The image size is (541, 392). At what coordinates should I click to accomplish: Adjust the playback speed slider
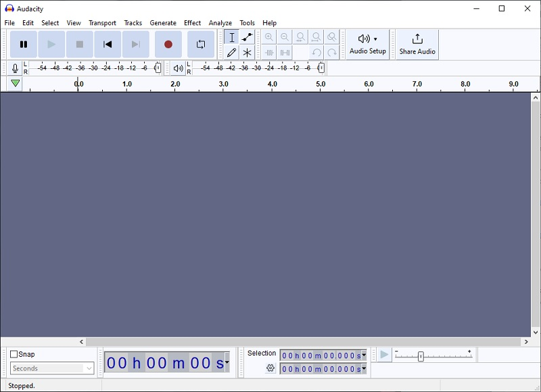(x=421, y=354)
